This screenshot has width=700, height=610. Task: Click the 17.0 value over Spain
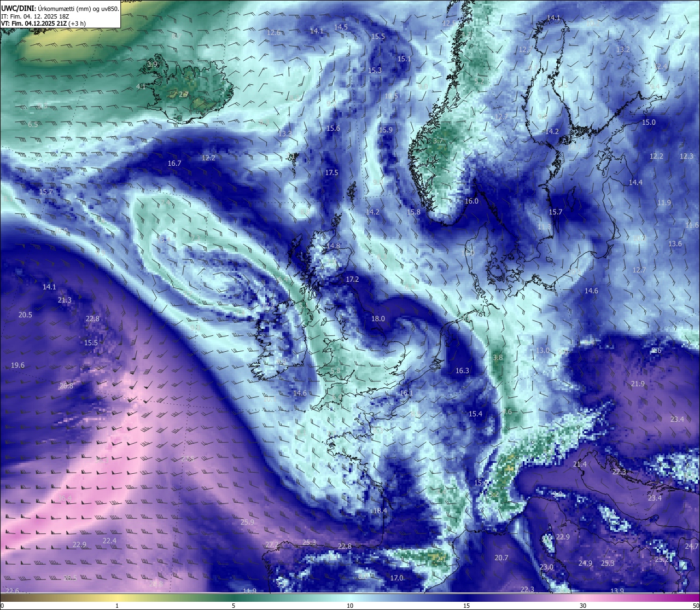click(x=396, y=578)
